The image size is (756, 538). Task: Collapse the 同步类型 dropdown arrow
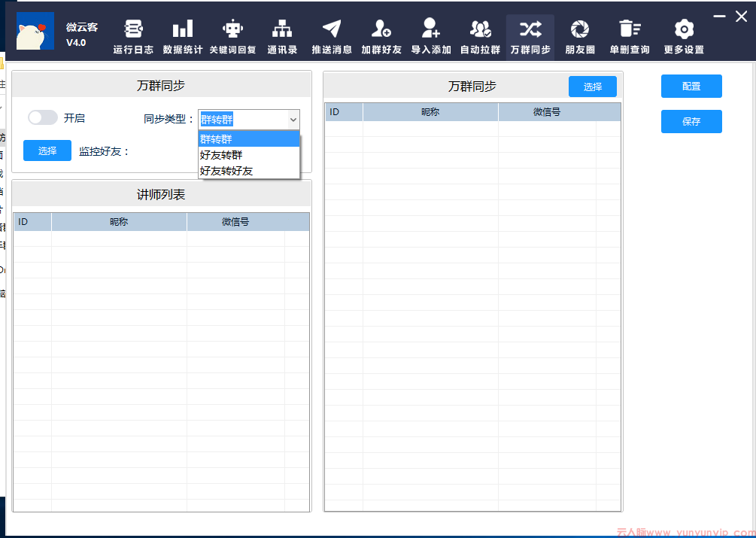(293, 120)
